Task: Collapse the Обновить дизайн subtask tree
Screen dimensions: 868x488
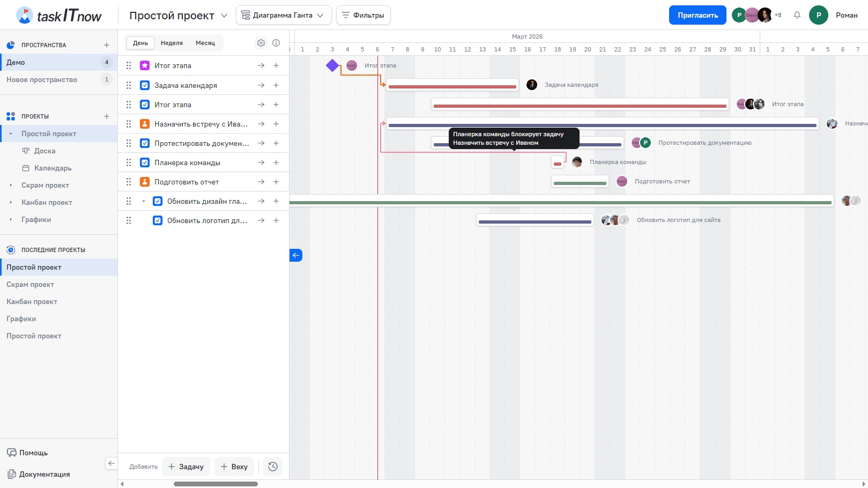Action: click(x=144, y=201)
